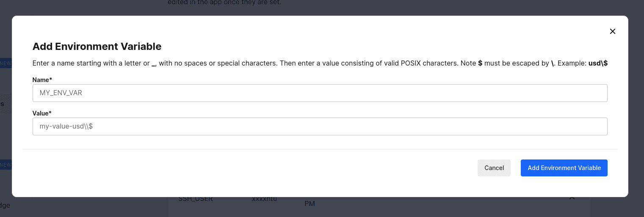Click the Value* field label
The height and width of the screenshot is (217, 644).
coord(42,113)
